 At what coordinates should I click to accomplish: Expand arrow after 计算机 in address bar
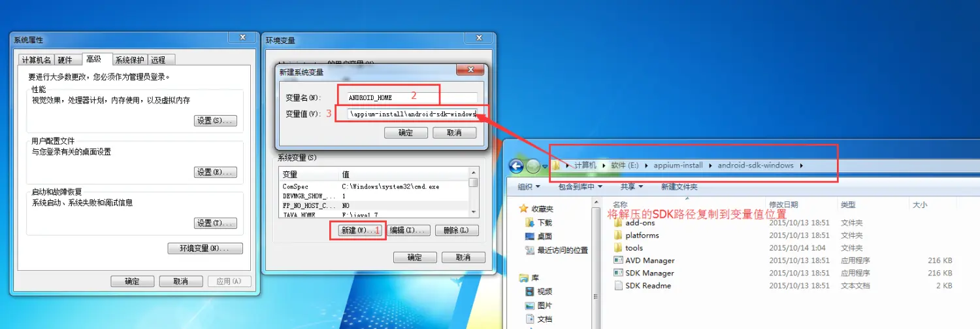tap(604, 165)
